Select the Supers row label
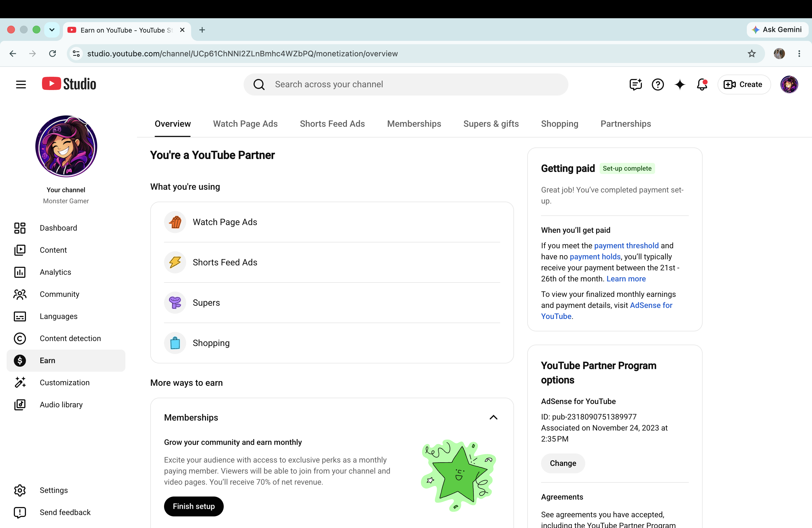Viewport: 812px width, 528px height. [206, 303]
